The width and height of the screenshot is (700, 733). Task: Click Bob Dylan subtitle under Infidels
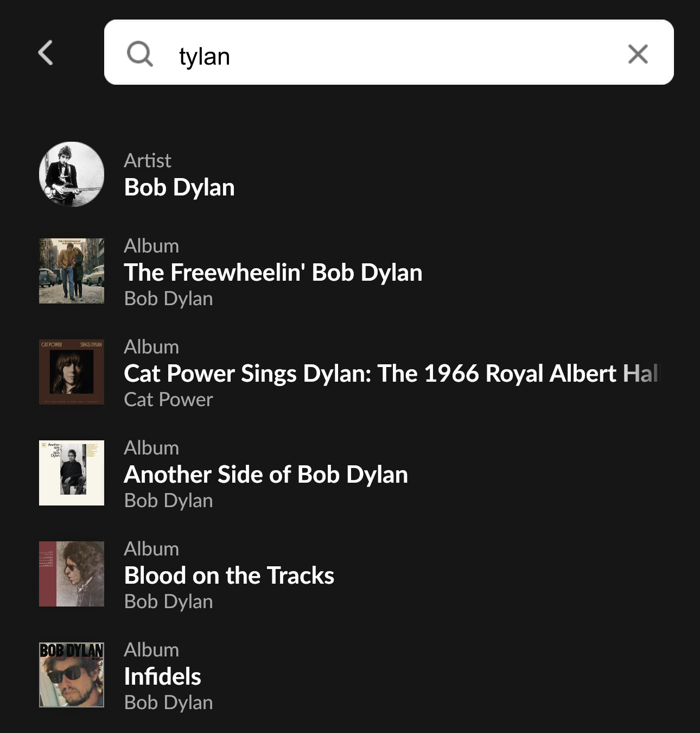(168, 703)
